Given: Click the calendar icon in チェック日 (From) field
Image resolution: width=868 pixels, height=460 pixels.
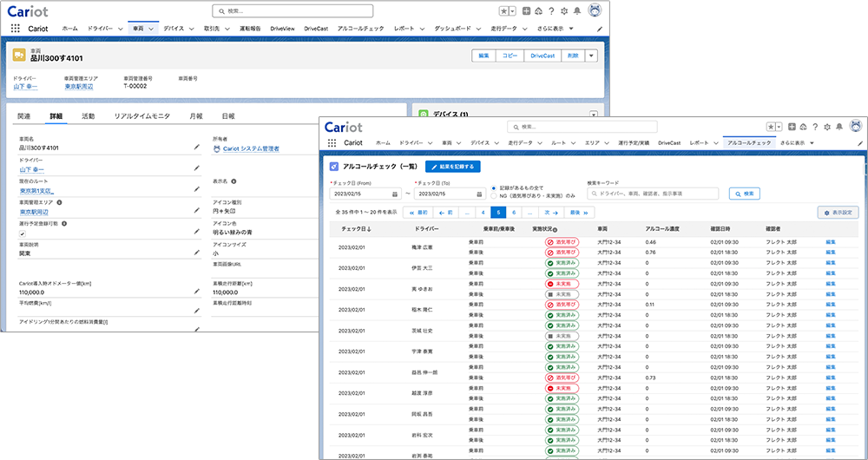Looking at the screenshot, I should [x=395, y=194].
